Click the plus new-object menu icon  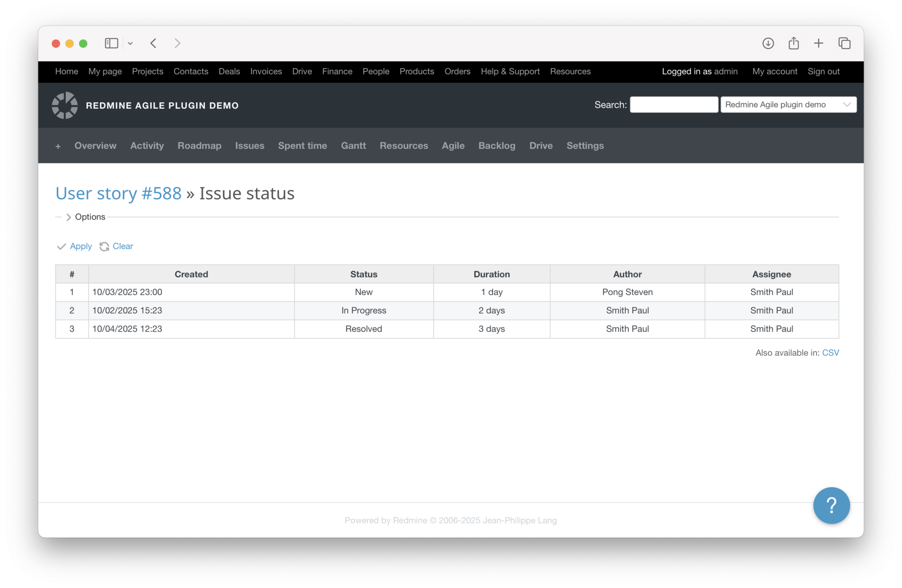pyautogui.click(x=58, y=146)
